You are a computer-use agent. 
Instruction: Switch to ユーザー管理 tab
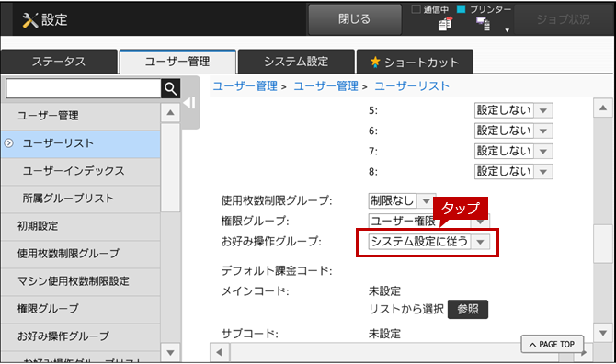177,62
